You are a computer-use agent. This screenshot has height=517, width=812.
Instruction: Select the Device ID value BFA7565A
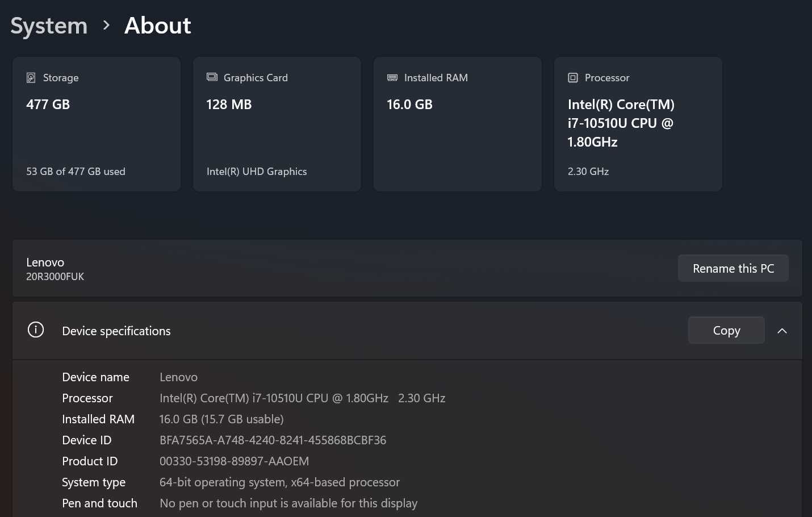click(x=273, y=440)
